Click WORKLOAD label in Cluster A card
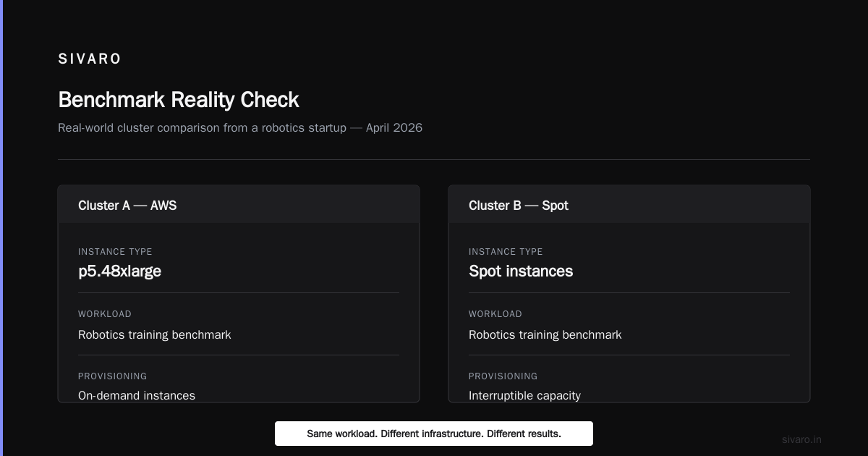This screenshot has height=456, width=868. [x=105, y=314]
